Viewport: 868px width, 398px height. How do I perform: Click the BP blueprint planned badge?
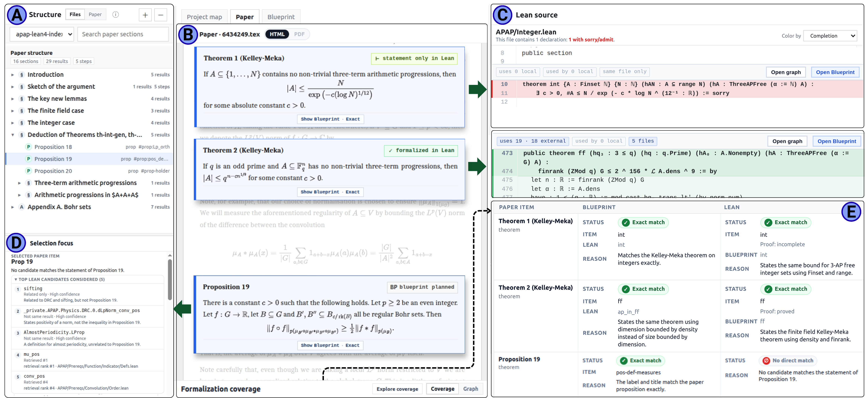tap(422, 287)
